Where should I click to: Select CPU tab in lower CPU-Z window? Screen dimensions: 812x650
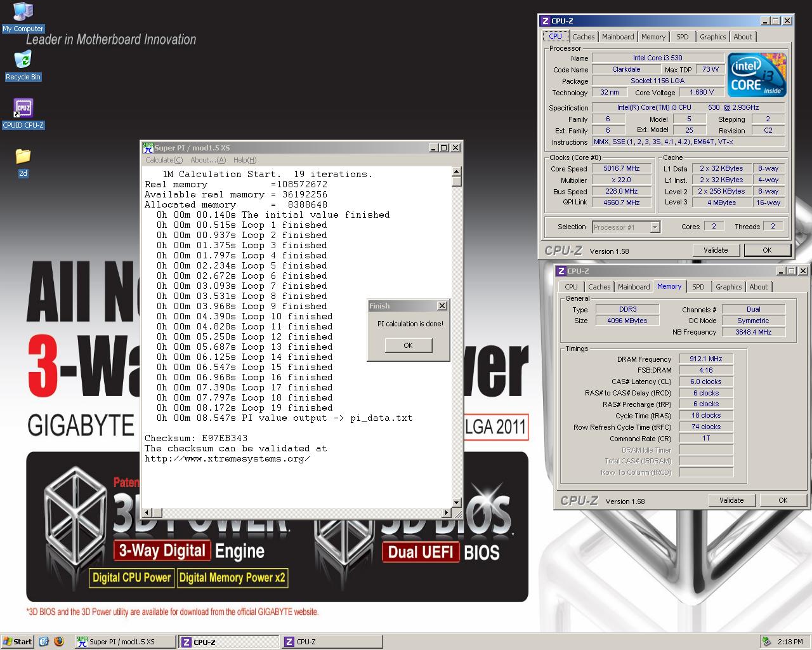571,287
